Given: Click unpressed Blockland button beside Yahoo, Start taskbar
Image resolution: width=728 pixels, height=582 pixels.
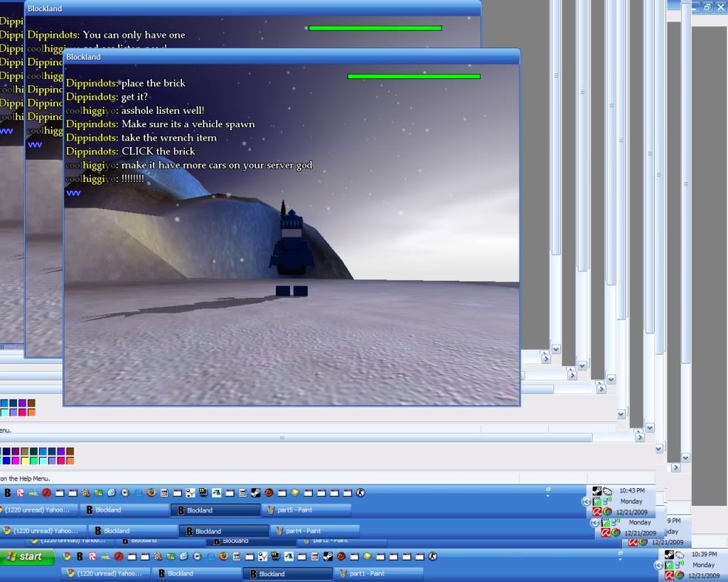Looking at the screenshot, I should click(198, 573).
